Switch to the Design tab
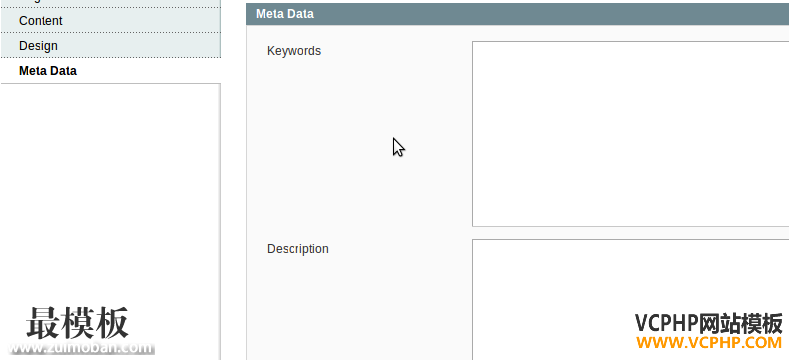The height and width of the screenshot is (360, 789). point(110,45)
